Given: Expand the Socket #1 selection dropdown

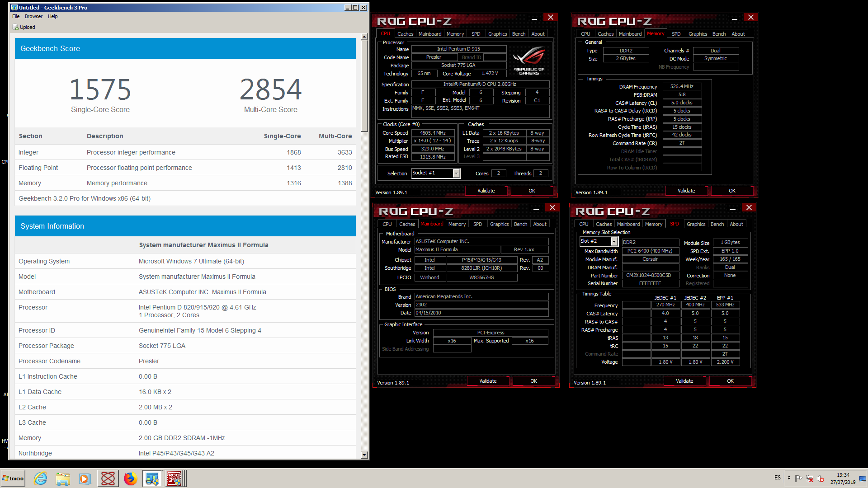Looking at the screenshot, I should [x=457, y=173].
